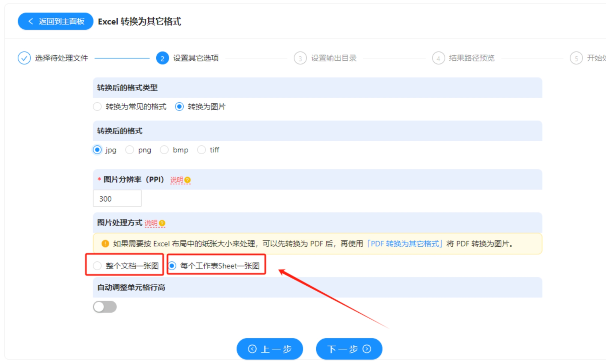Image resolution: width=606 pixels, height=364 pixels.
Task: Click the orange warning icon in the notice
Action: [x=105, y=244]
